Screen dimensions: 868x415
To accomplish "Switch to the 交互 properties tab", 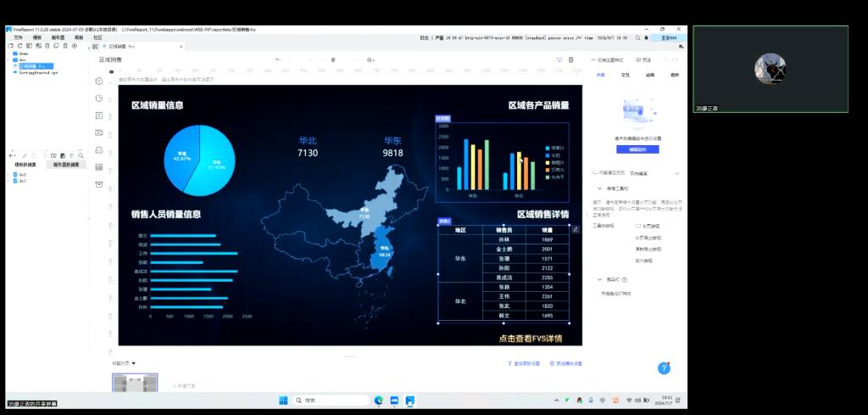I will pos(626,75).
